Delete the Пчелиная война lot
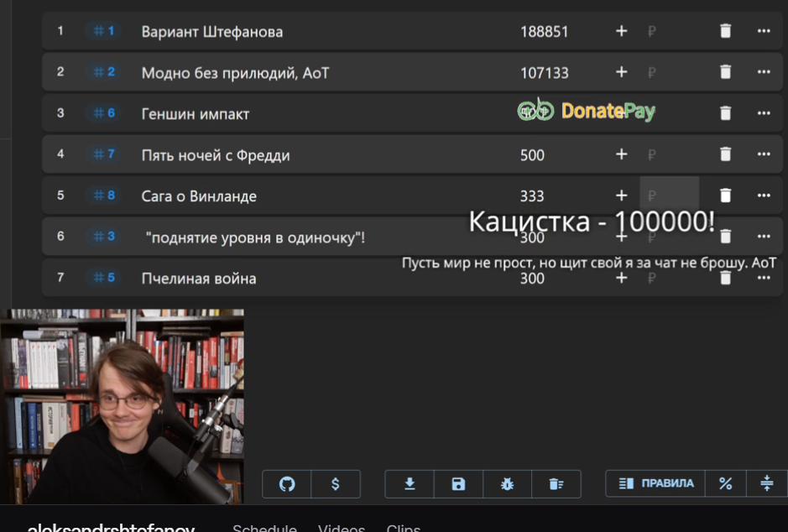788x532 pixels. (x=725, y=278)
